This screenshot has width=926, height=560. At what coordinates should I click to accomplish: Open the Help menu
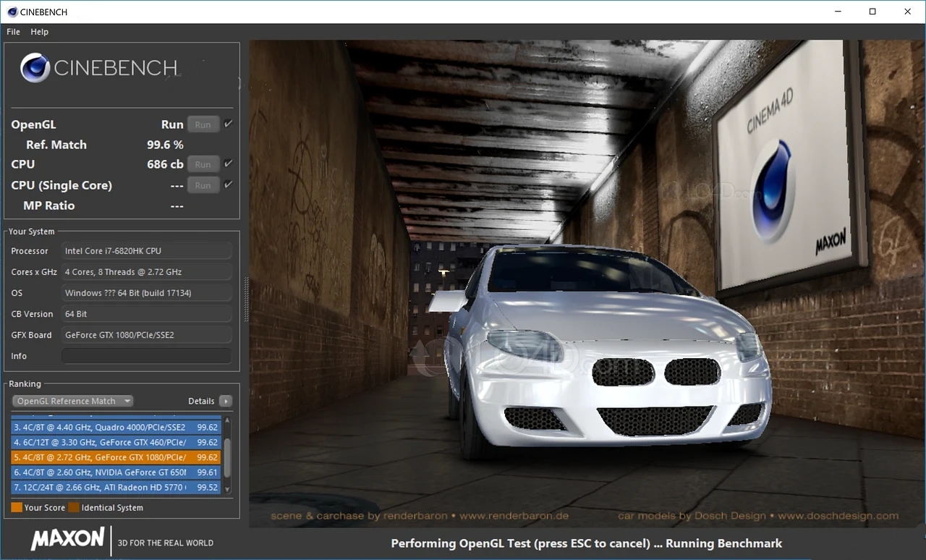(39, 32)
